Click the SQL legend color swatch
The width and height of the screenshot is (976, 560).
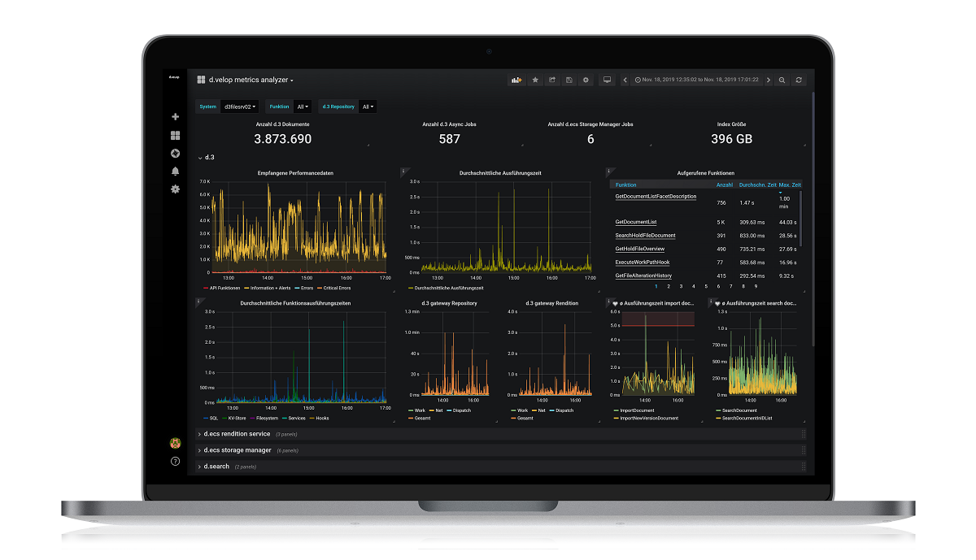click(x=205, y=418)
